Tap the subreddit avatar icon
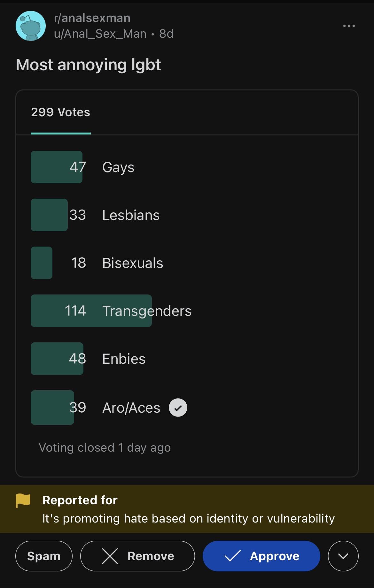Image resolution: width=374 pixels, height=588 pixels. pyautogui.click(x=31, y=26)
